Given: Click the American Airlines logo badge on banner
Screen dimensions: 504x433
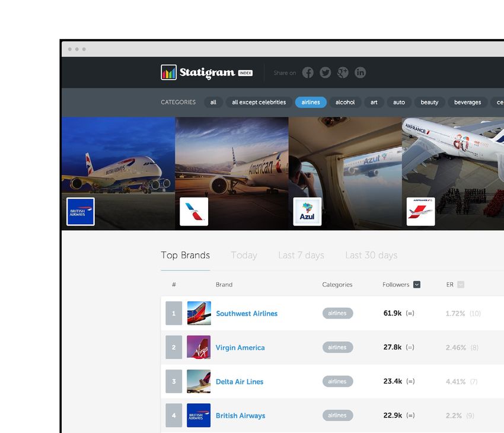Looking at the screenshot, I should [x=194, y=212].
